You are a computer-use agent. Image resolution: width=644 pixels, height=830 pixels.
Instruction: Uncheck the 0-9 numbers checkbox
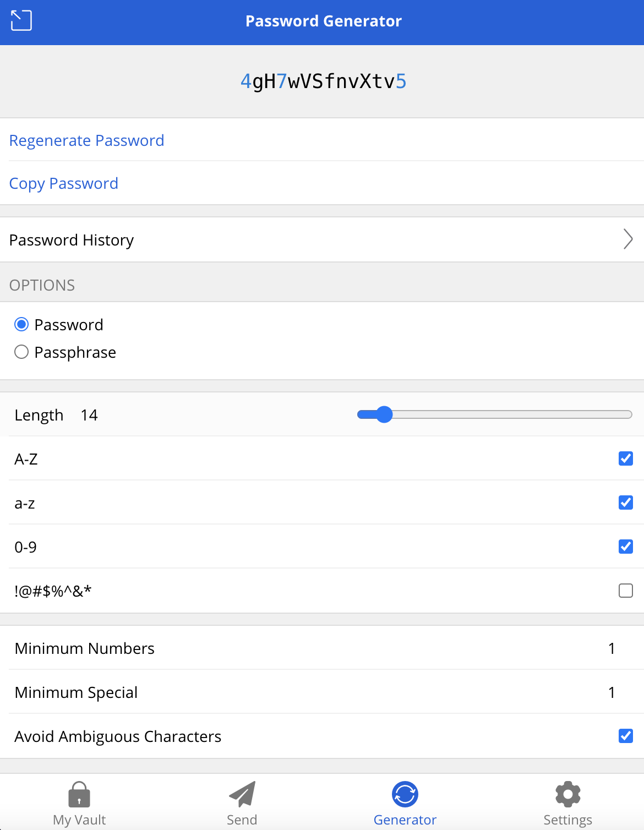pyautogui.click(x=626, y=547)
